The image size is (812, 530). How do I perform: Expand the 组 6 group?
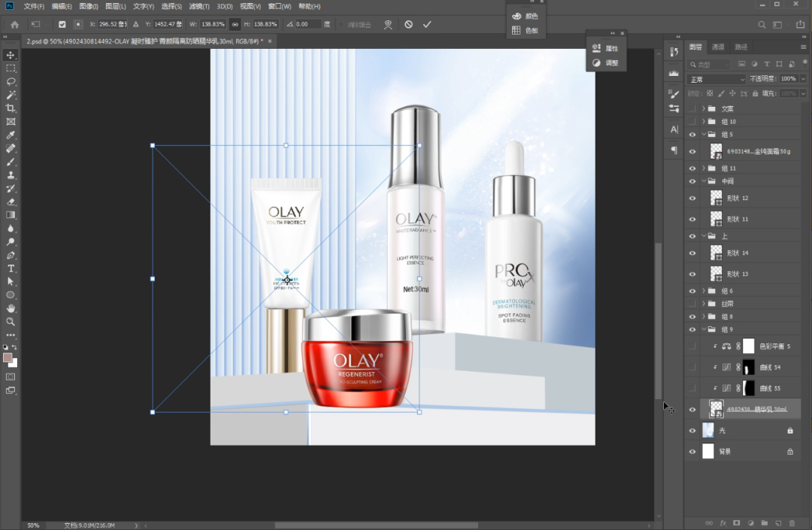click(x=704, y=291)
